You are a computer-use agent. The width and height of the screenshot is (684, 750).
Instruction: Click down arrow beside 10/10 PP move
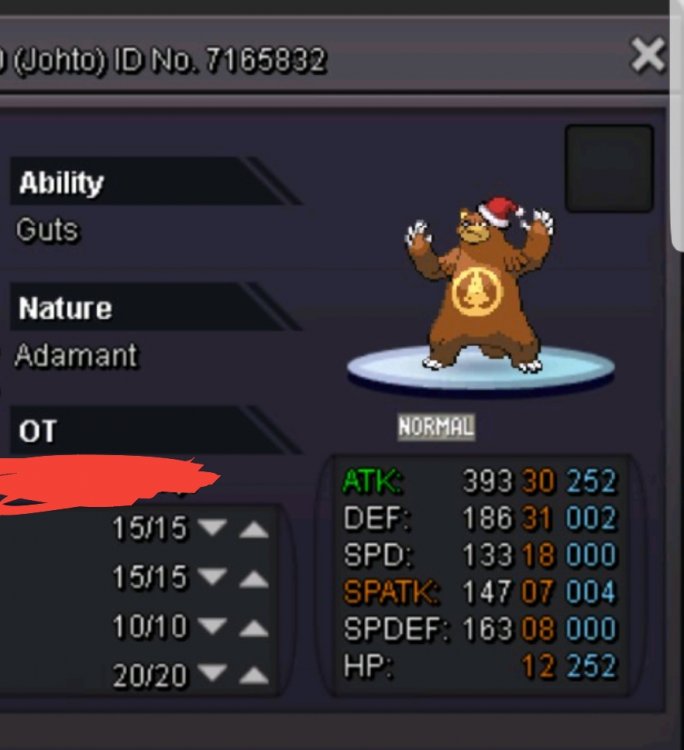(x=212, y=625)
